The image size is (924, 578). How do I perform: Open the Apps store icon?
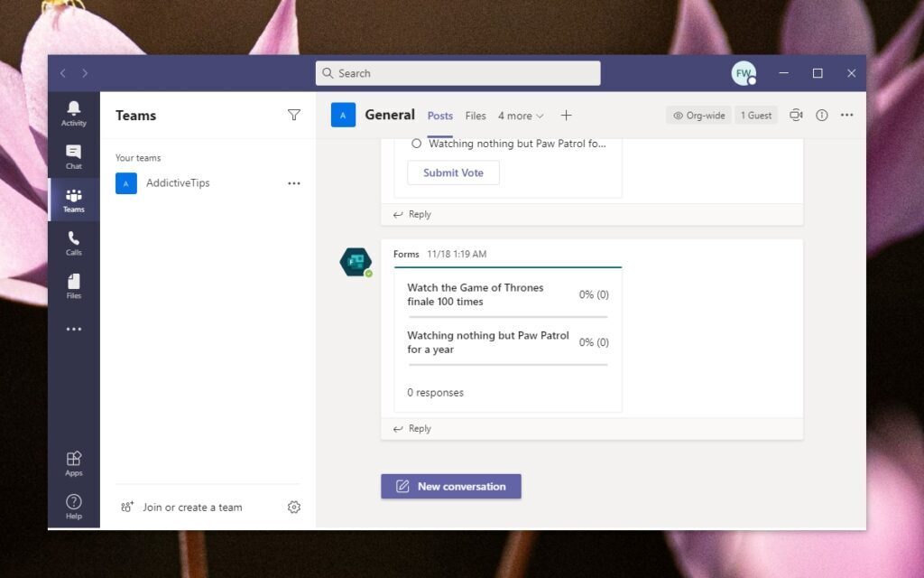point(73,463)
